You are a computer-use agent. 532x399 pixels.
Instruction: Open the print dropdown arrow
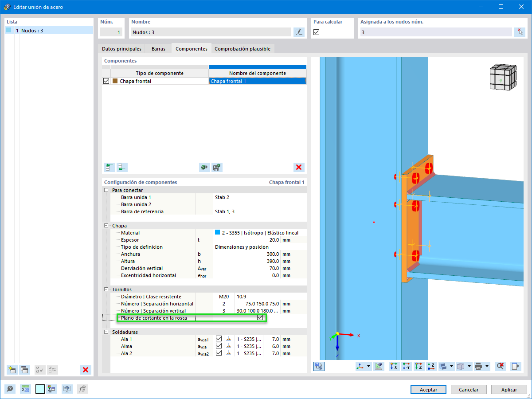coord(487,366)
